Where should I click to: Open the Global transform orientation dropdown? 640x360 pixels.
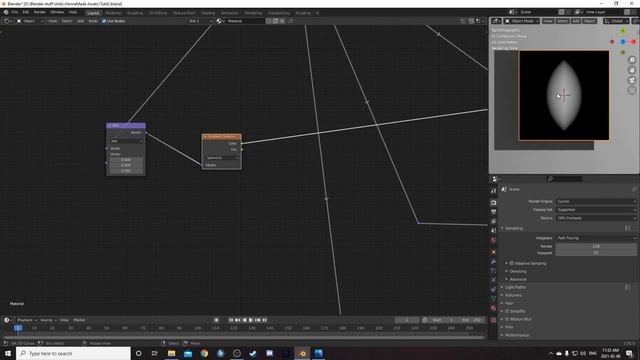[x=616, y=21]
